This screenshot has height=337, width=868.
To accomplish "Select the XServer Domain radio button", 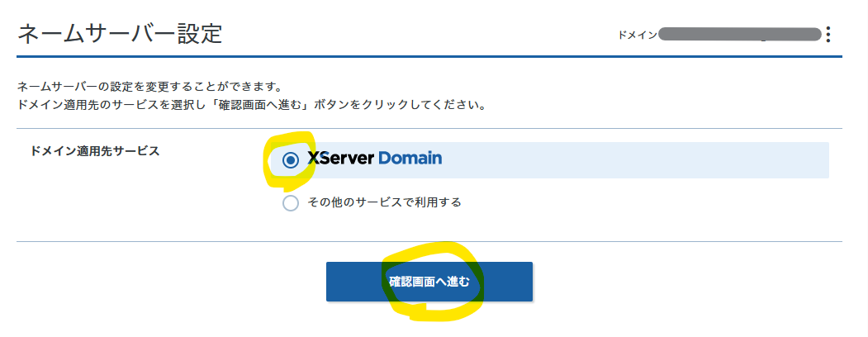I will pyautogui.click(x=290, y=160).
